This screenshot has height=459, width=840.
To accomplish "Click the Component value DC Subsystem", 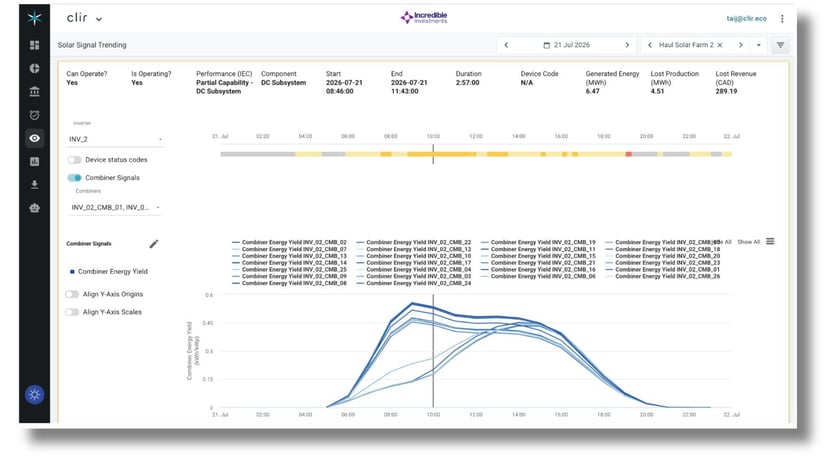I will pos(283,83).
